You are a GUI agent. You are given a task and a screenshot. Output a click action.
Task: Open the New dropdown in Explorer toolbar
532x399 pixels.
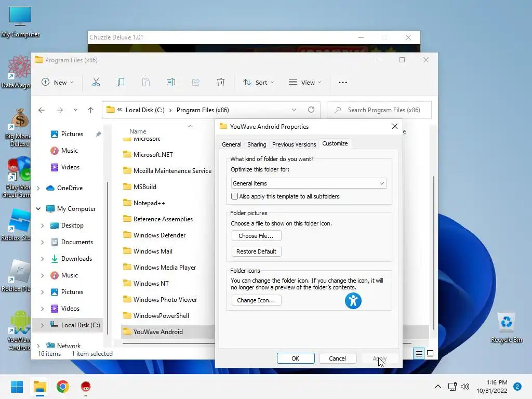tap(57, 83)
